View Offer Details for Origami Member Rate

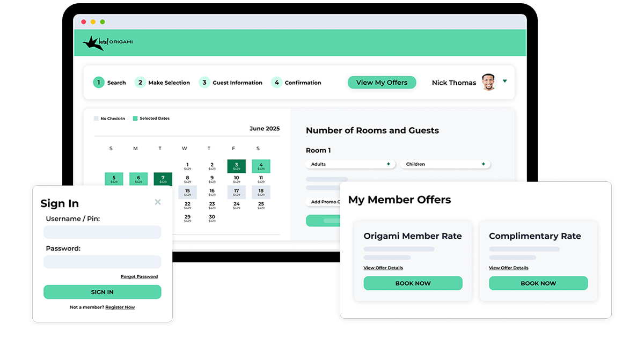click(x=383, y=268)
